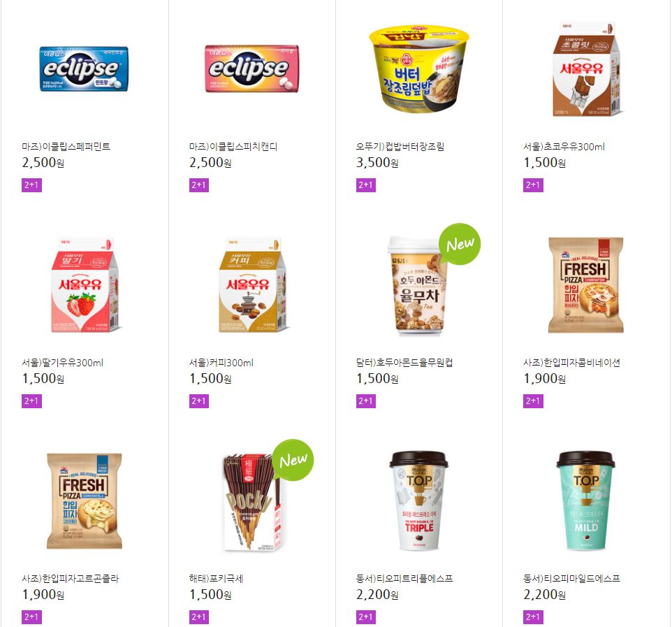Click the 2+1 tag under 마즈)이클립스페퍼민트

pyautogui.click(x=31, y=185)
